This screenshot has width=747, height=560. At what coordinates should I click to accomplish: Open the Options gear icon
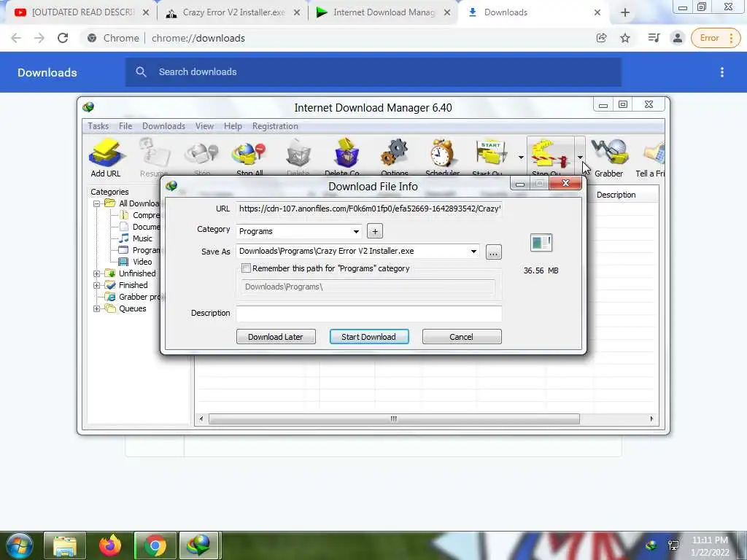click(x=395, y=157)
